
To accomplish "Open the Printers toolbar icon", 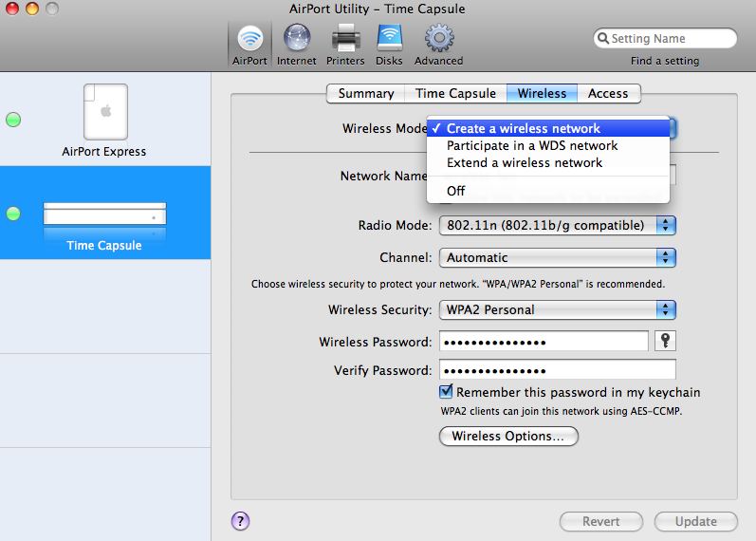I will [x=345, y=39].
